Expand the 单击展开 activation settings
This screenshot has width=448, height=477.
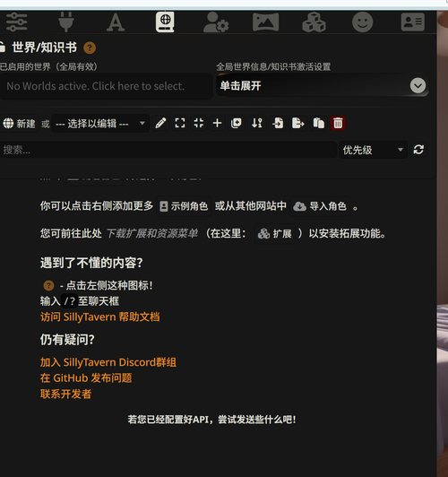click(323, 86)
